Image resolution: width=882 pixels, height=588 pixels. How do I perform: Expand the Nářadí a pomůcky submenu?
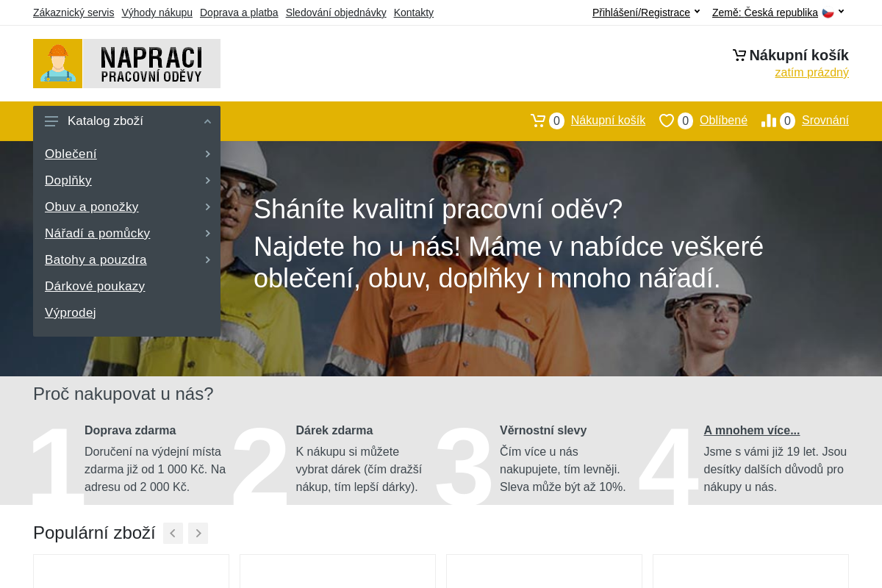tap(208, 233)
